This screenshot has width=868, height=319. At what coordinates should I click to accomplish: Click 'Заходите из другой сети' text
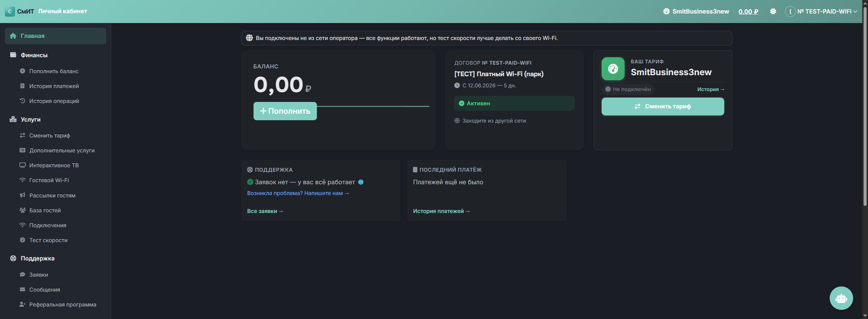coord(494,121)
